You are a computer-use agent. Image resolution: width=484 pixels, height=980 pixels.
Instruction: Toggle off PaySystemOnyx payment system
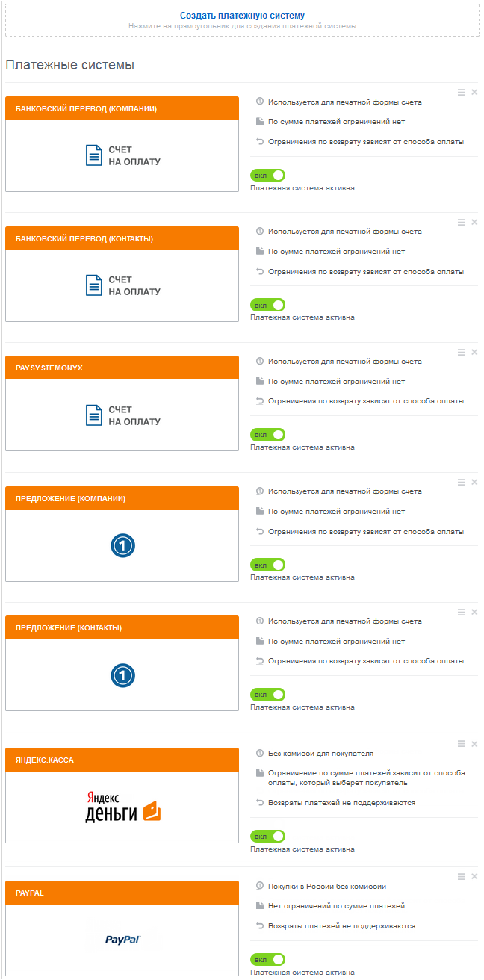pos(268,435)
